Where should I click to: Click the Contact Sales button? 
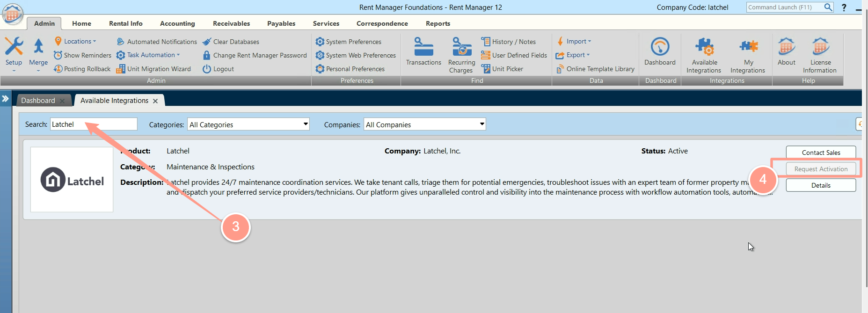[821, 153]
